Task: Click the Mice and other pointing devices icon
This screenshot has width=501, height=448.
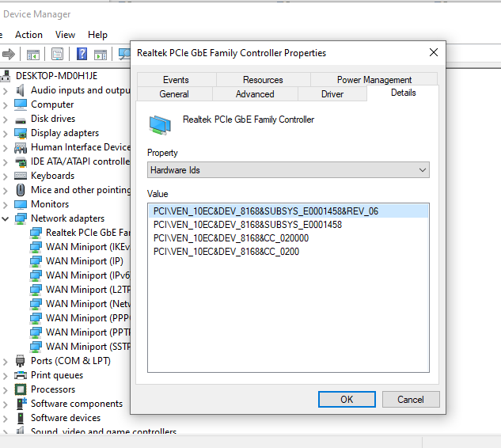Action: pos(21,190)
